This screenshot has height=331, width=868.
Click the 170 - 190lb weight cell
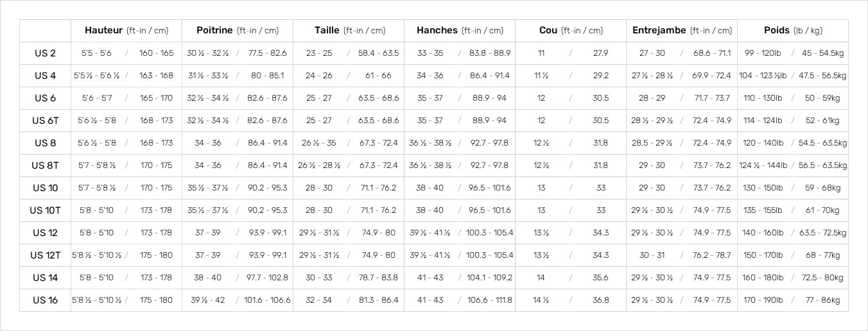762,300
